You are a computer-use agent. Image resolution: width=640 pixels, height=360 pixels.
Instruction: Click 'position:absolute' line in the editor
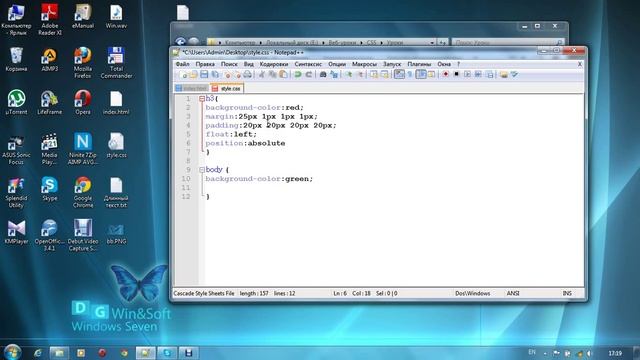(245, 143)
